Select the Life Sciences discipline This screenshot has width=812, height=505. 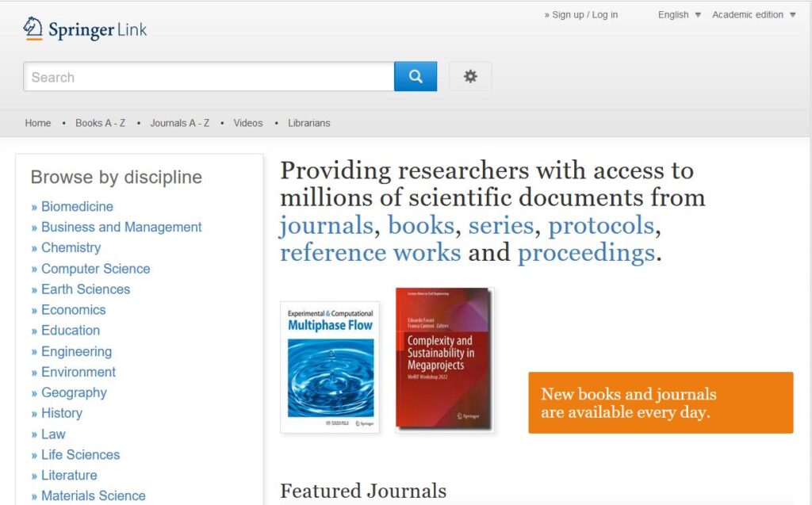click(80, 455)
